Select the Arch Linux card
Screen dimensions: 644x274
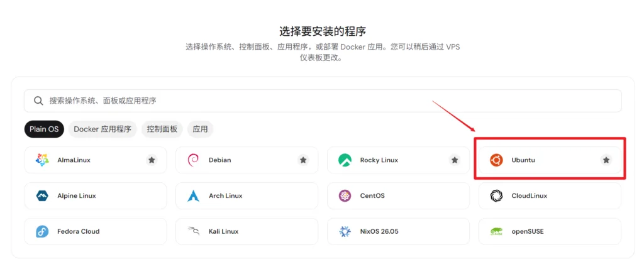[247, 195]
